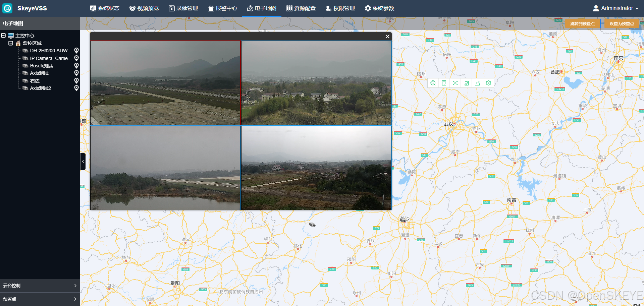
Task: Select IP Camera_Came... in device tree
Action: 51,58
